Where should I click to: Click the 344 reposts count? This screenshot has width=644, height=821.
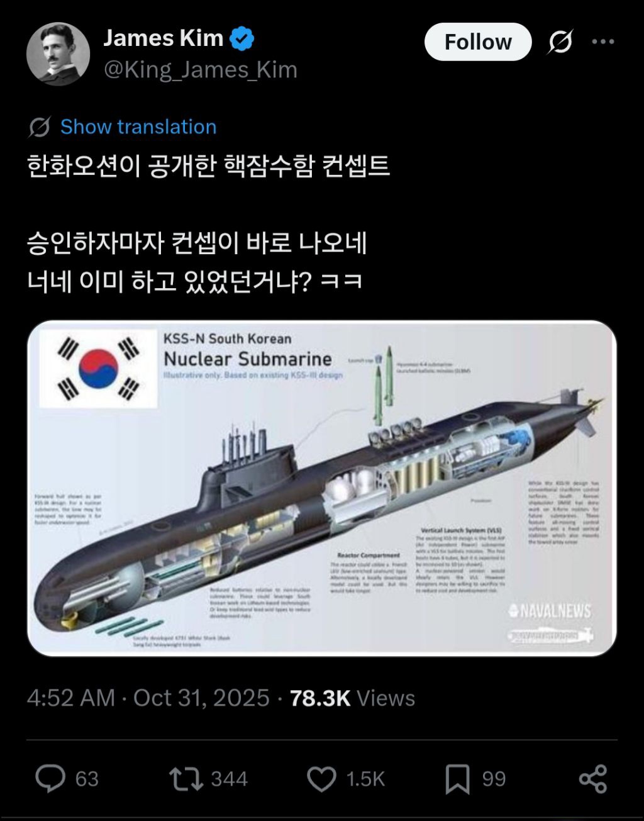[229, 779]
